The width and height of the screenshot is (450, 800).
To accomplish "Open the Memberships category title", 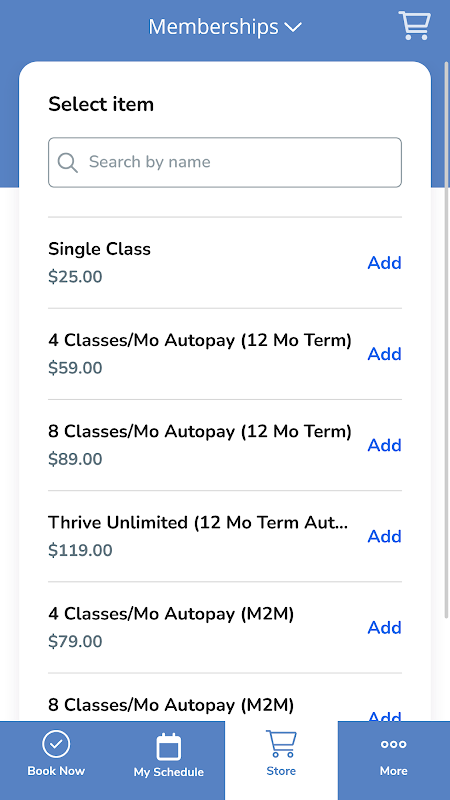I will tap(213, 27).
